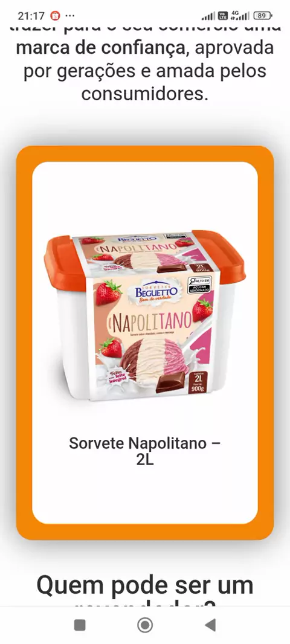Tap the Beguetto logo on the package
The width and height of the screenshot is (290, 644).
(156, 291)
